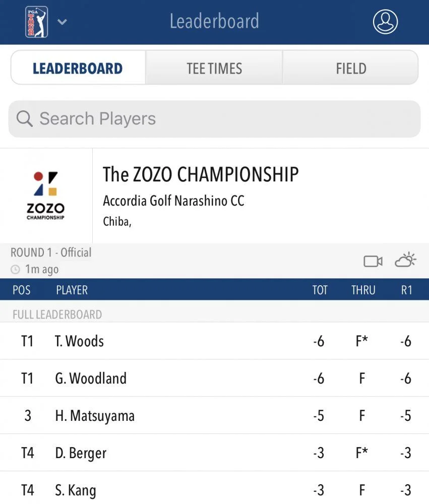Open H. Matsuyama player row

coord(215,416)
